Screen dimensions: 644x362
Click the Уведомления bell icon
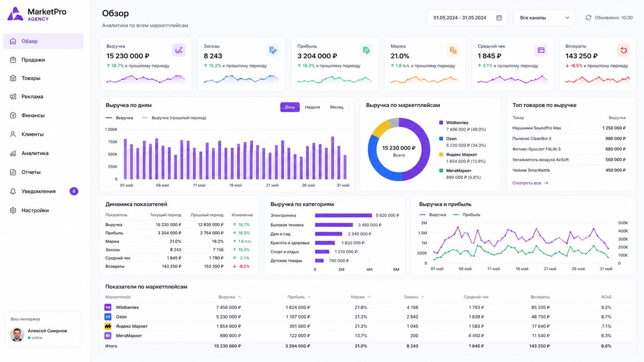(13, 191)
